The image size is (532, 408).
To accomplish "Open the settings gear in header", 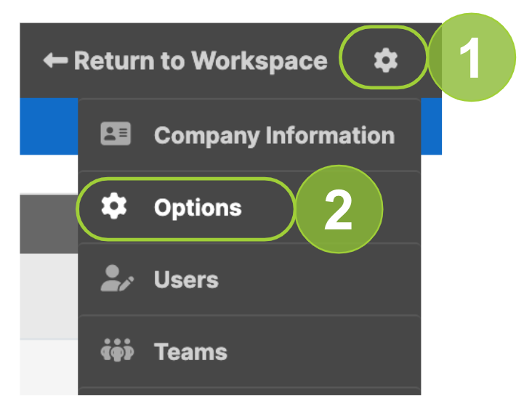I will pyautogui.click(x=385, y=60).
